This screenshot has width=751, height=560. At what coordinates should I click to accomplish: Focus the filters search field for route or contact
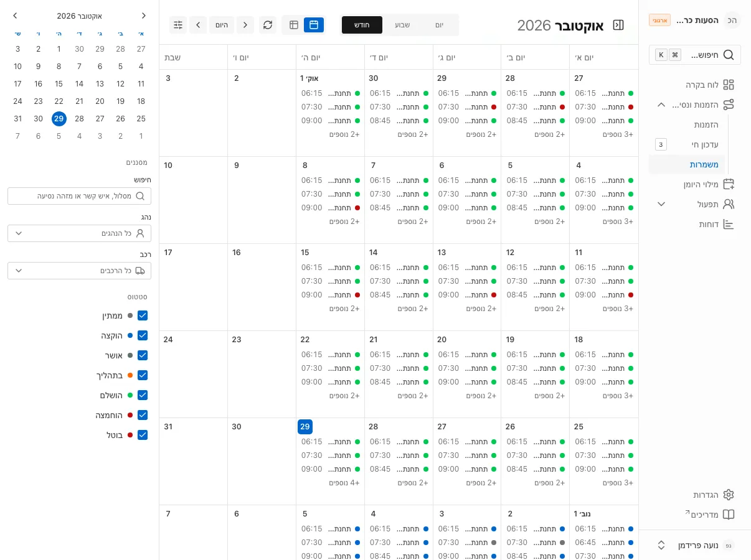79,196
